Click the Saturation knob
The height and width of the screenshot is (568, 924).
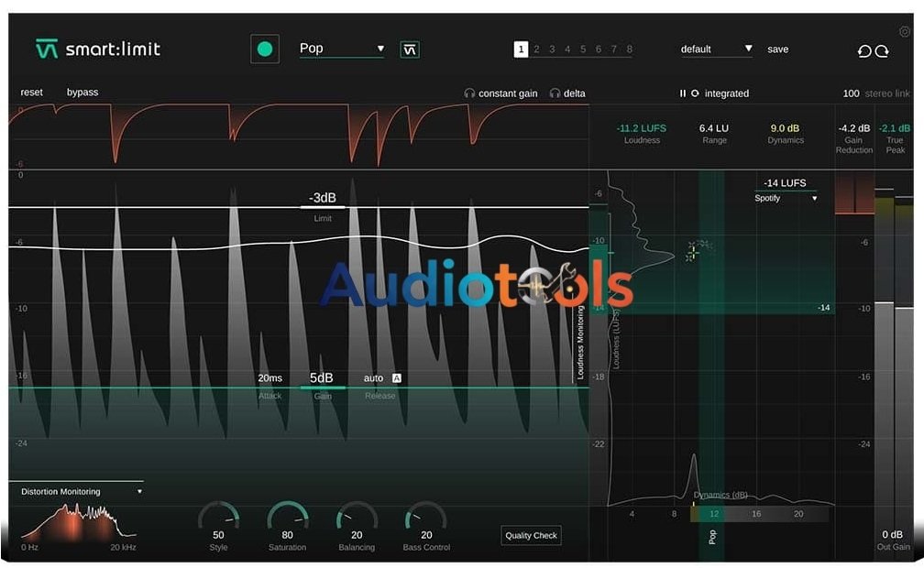(x=287, y=518)
